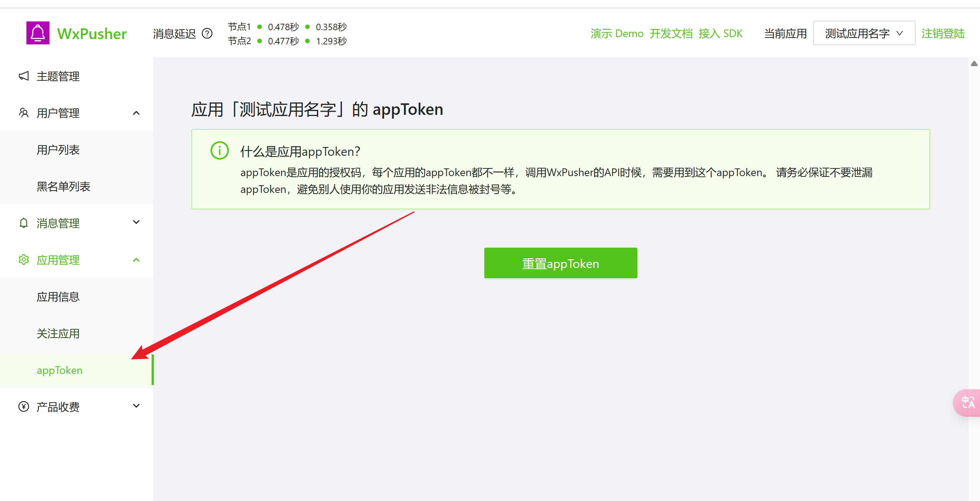Click the yen icon beside 产品收费

pyautogui.click(x=24, y=406)
